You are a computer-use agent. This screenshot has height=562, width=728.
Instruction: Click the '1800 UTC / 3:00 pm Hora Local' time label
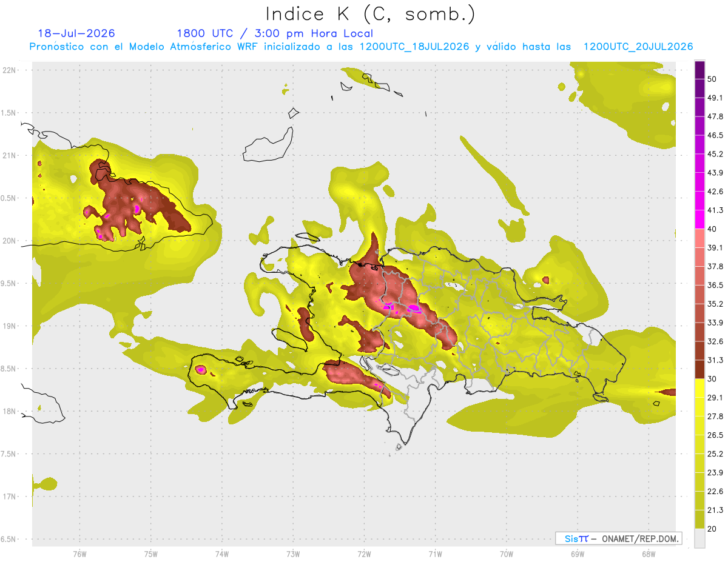(275, 33)
